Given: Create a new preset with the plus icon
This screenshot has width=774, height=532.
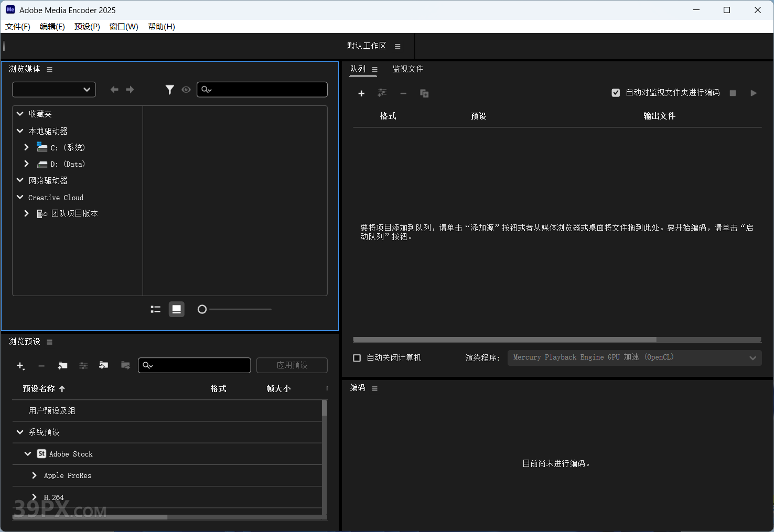Looking at the screenshot, I should tap(20, 366).
